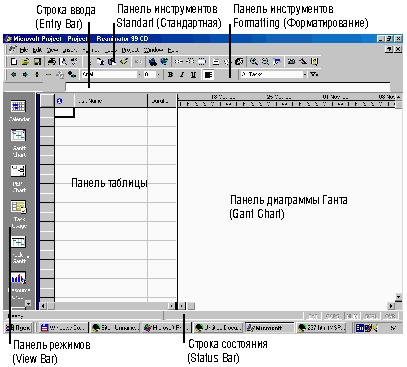This screenshot has height=367, width=407.
Task: Click the En language indicator in tray
Action: pos(360,328)
